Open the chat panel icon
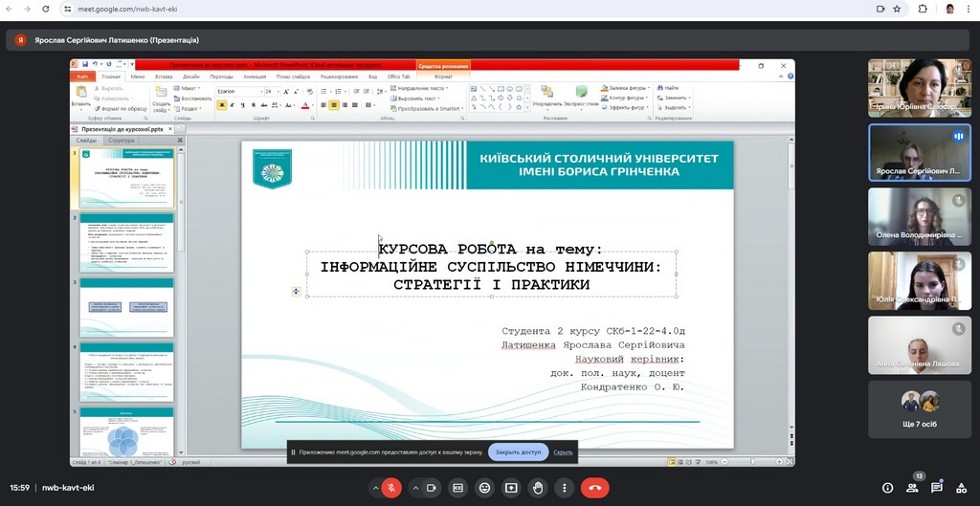980x506 pixels. point(937,488)
